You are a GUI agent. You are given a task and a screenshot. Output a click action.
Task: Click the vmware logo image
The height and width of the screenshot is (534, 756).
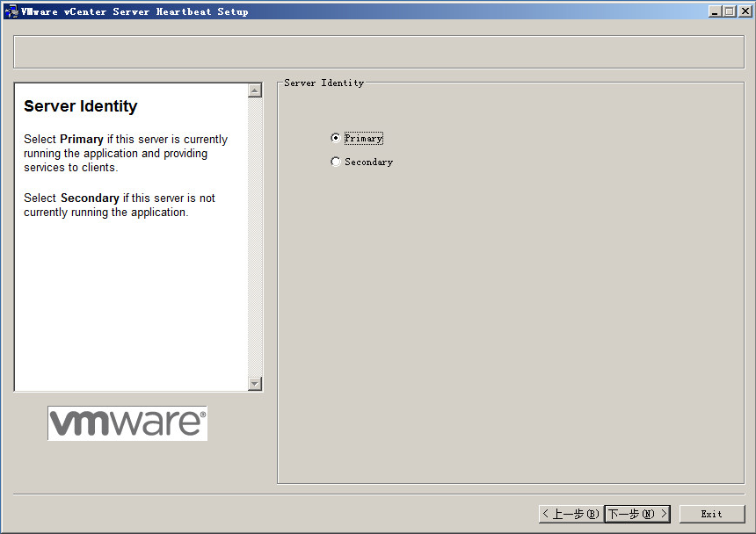(127, 422)
